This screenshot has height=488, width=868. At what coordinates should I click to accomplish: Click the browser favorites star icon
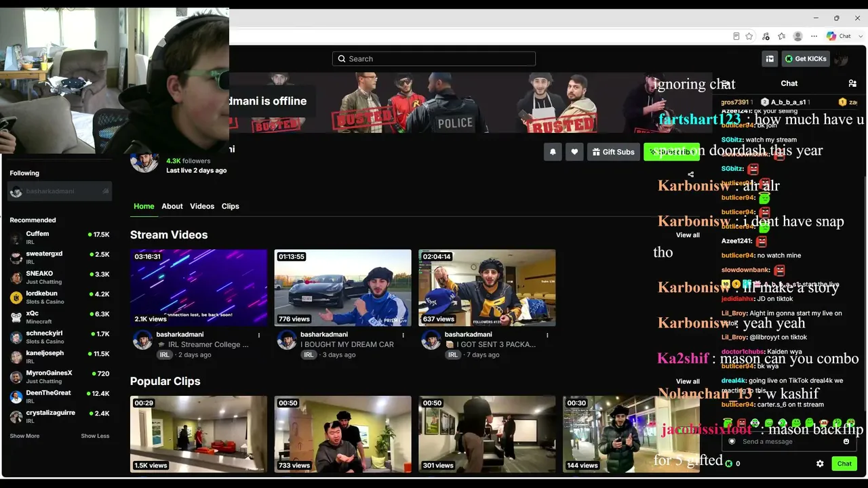[x=749, y=36]
